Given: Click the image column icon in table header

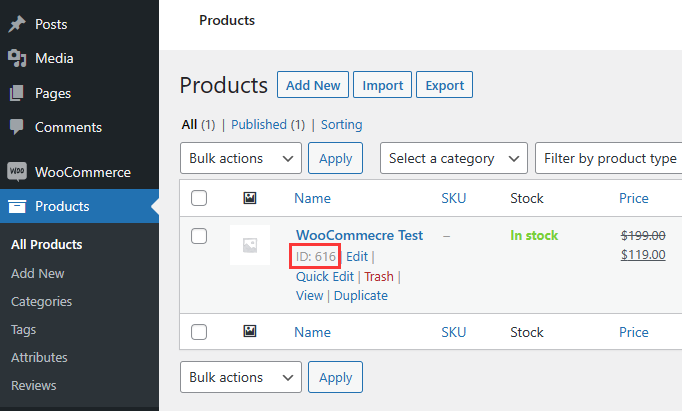Looking at the screenshot, I should 250,198.
